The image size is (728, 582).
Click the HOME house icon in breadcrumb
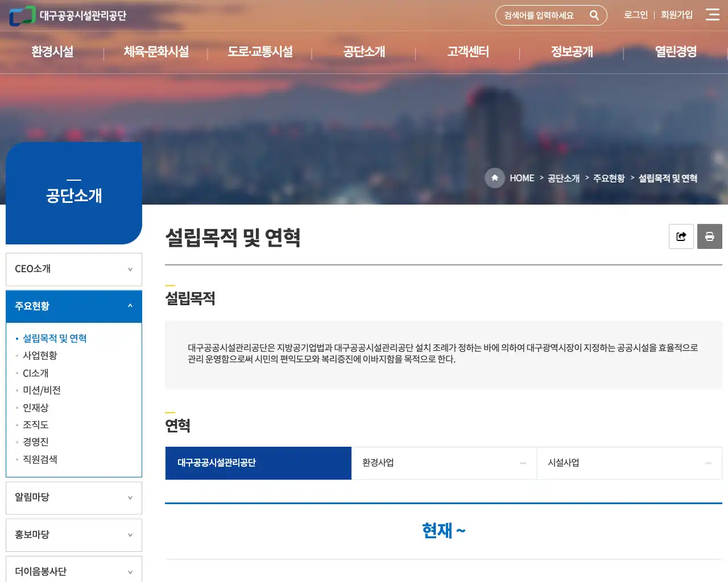495,178
